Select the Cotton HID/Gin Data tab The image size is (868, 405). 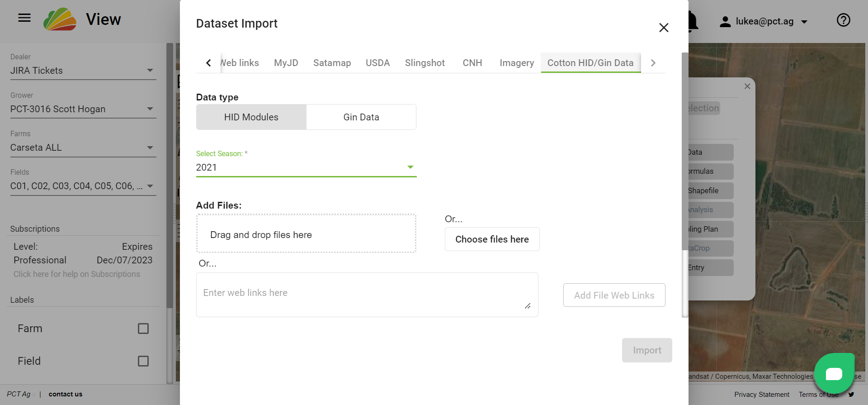click(590, 63)
